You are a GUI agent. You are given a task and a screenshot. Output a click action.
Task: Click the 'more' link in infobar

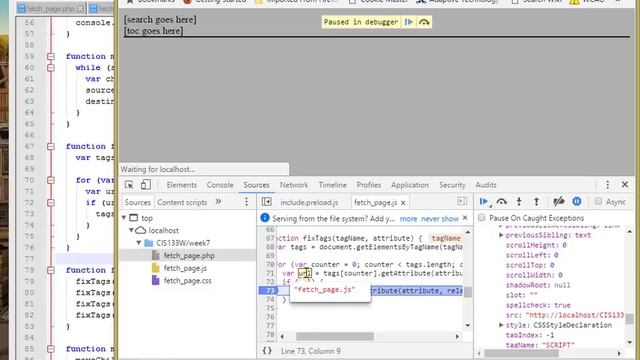[408, 219]
